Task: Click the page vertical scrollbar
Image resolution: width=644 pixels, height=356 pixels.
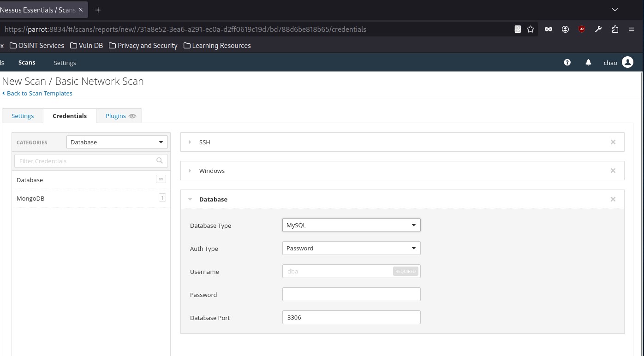Action: [642, 214]
